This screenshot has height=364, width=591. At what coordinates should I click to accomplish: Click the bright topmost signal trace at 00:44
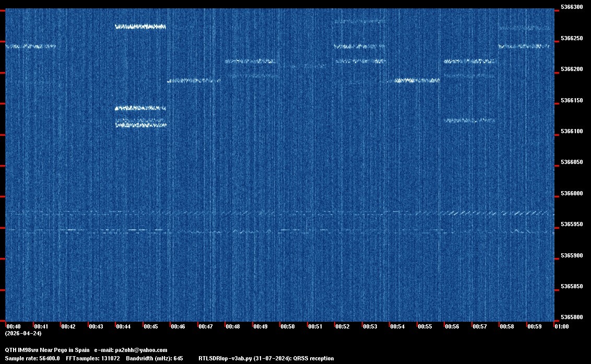pos(140,27)
